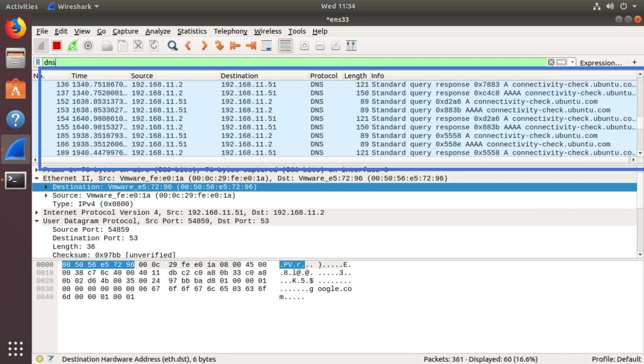Click the start capture shark fin icon
This screenshot has height=364, width=644.
coord(41,46)
